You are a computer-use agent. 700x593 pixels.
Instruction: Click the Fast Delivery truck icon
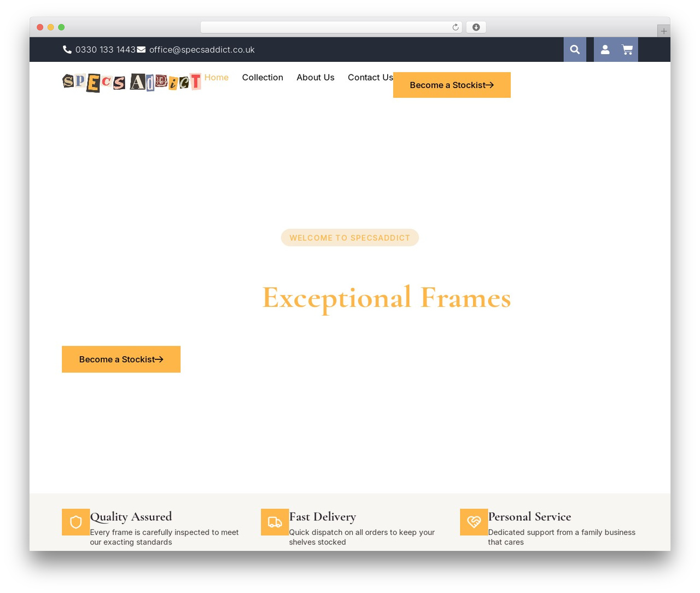[275, 522]
